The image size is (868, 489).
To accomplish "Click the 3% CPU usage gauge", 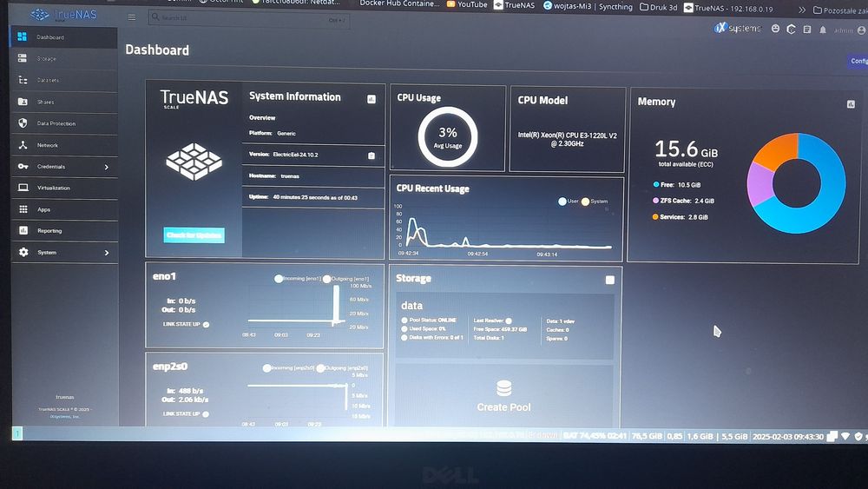I will click(447, 136).
